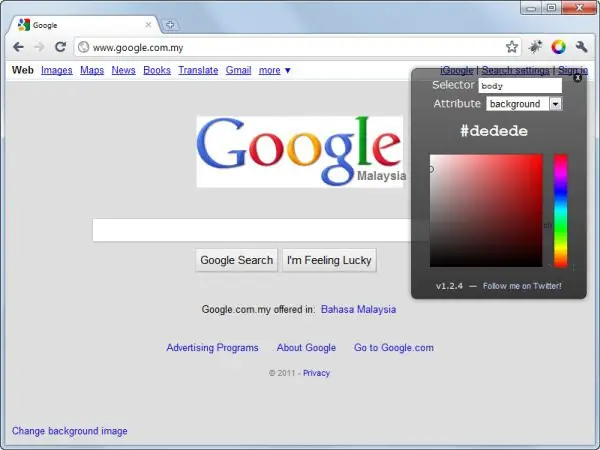This screenshot has width=600, height=450.
Task: Click the Selector text field
Action: pos(520,86)
